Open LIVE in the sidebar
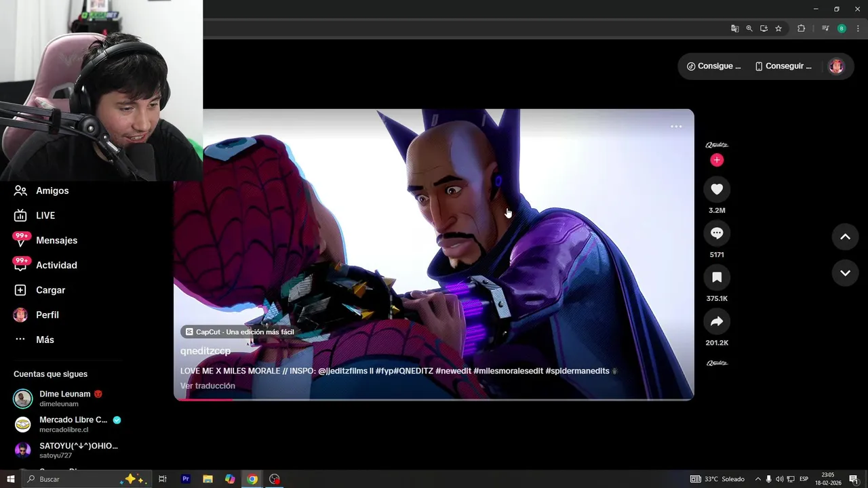The image size is (868, 488). 35,216
